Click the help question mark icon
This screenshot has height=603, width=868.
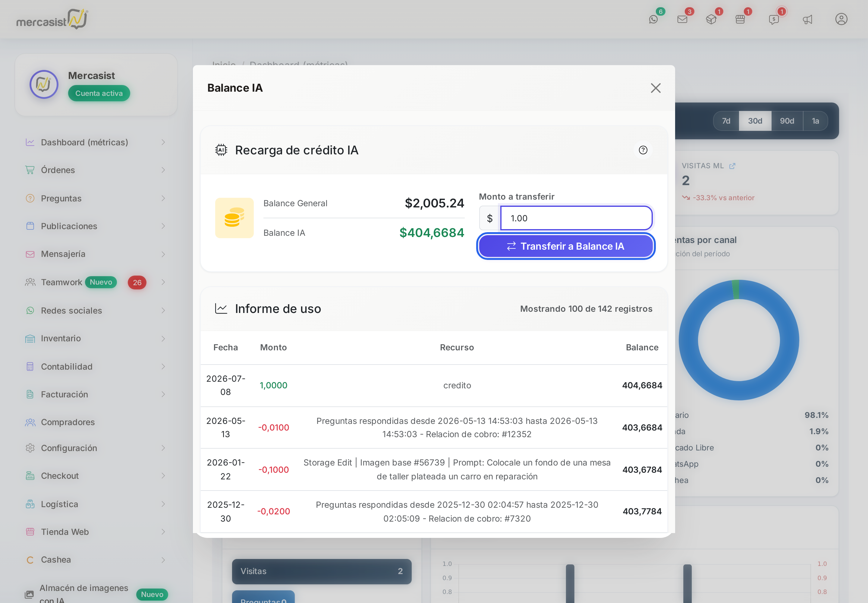point(643,150)
